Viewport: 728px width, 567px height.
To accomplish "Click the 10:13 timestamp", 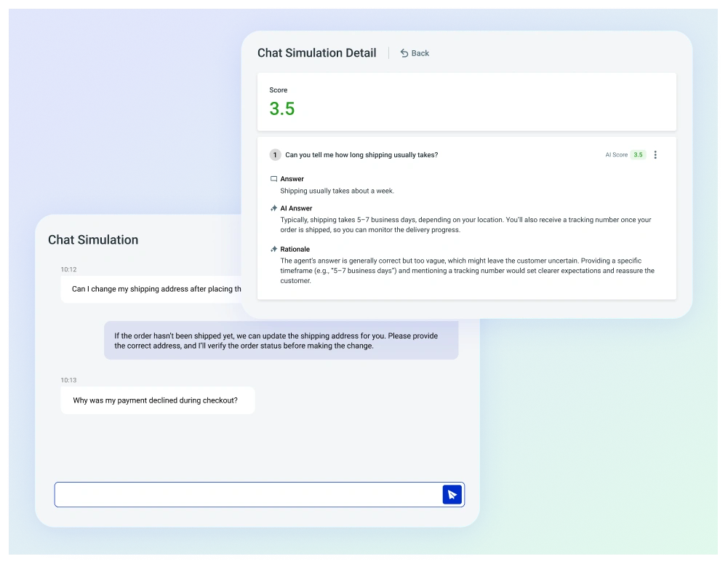I will [x=68, y=380].
